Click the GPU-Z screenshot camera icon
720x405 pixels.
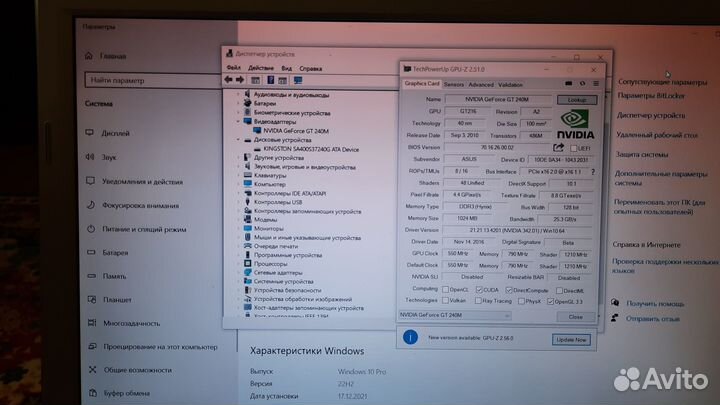pos(568,84)
